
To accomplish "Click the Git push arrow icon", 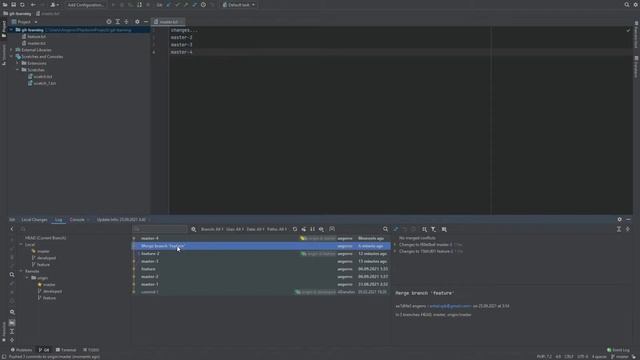I will point(186,5).
